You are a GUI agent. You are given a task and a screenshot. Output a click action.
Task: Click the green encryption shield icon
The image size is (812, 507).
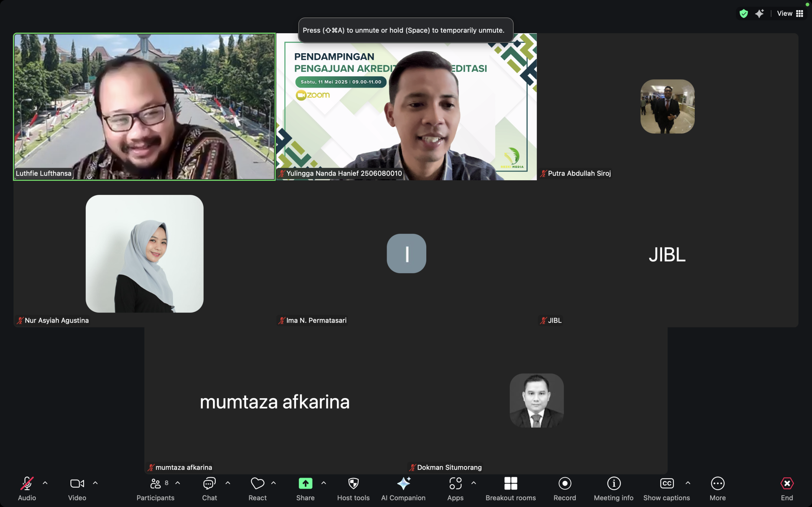[x=743, y=13]
